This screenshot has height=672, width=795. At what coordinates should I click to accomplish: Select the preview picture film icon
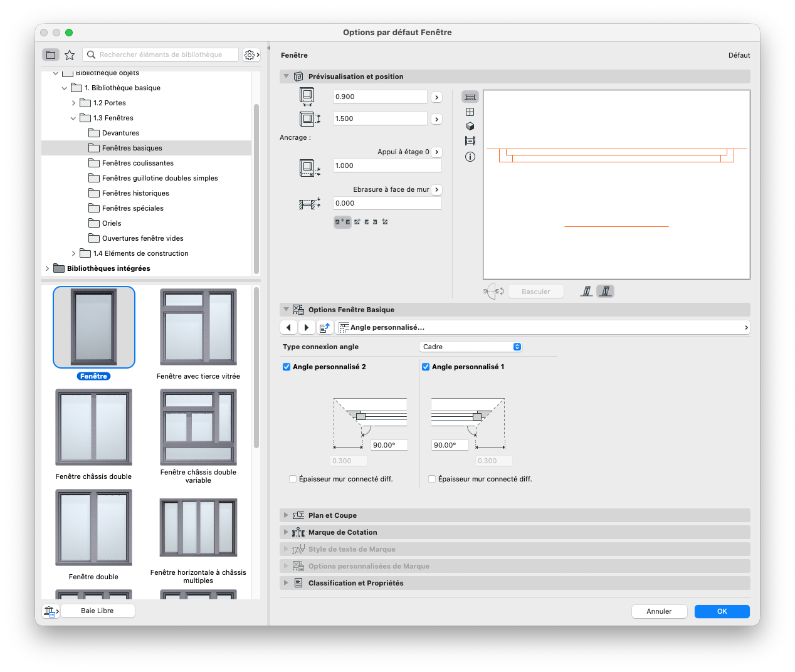[470, 141]
